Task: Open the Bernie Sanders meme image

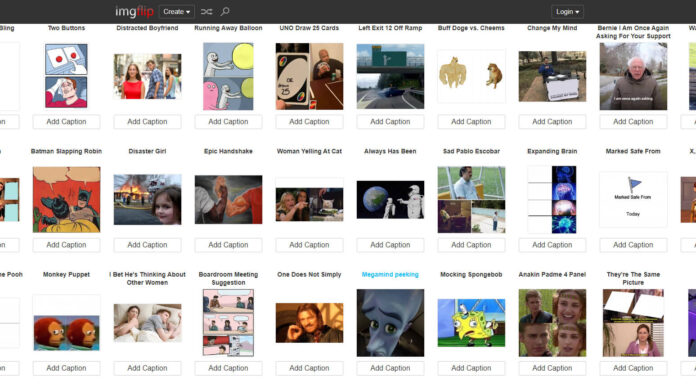Action: click(x=633, y=76)
